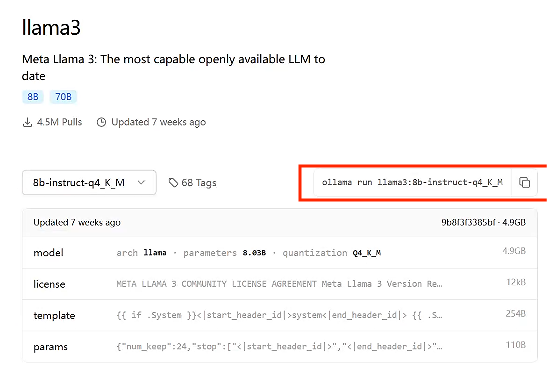The width and height of the screenshot is (547, 382).
Task: Select the 8B size badge
Action: 33,97
